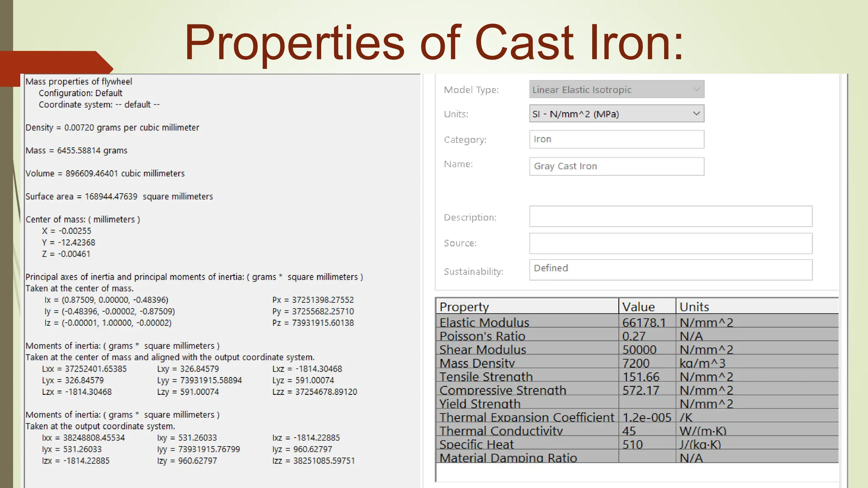Click the Elastic Modulus property label
The image size is (868, 488).
484,322
